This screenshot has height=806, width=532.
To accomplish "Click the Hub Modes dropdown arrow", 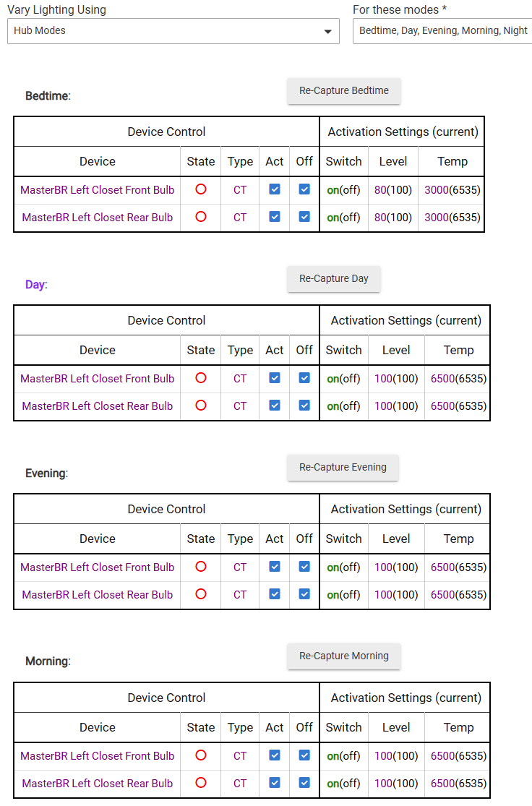I will [329, 31].
